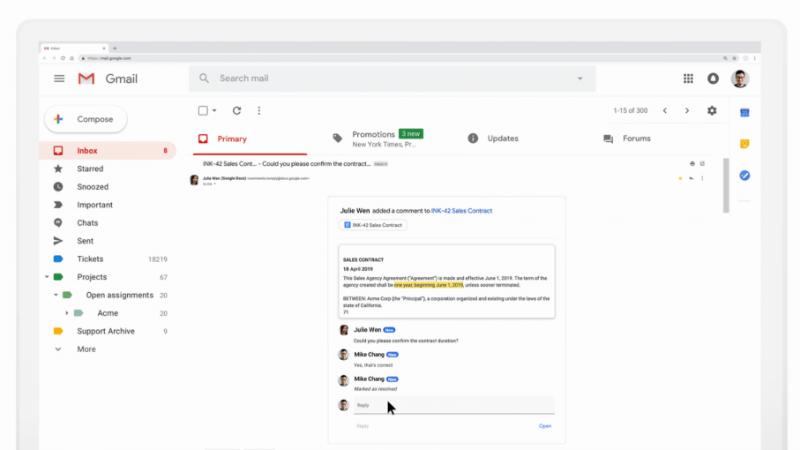The image size is (800, 450).
Task: Click the '3 new' Promotions badge
Action: click(x=411, y=134)
